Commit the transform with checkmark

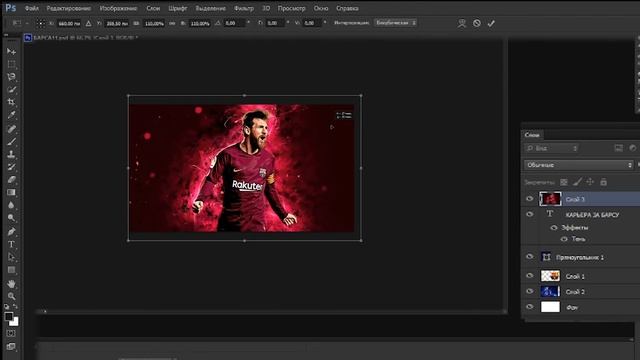click(x=491, y=23)
